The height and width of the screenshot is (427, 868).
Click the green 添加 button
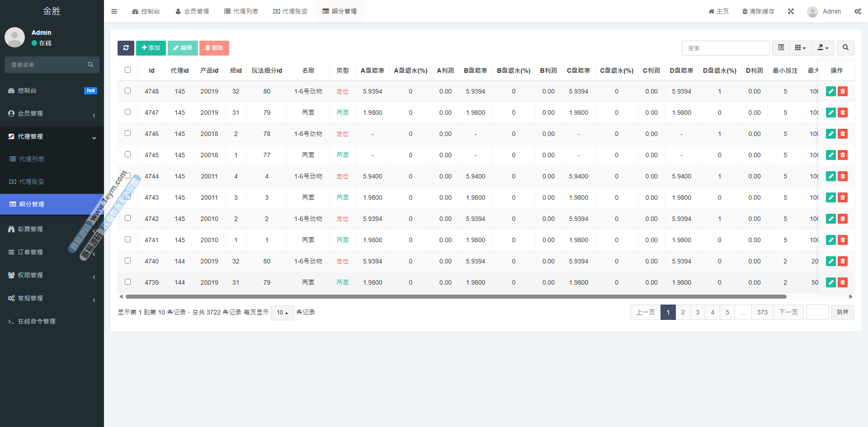(x=151, y=48)
